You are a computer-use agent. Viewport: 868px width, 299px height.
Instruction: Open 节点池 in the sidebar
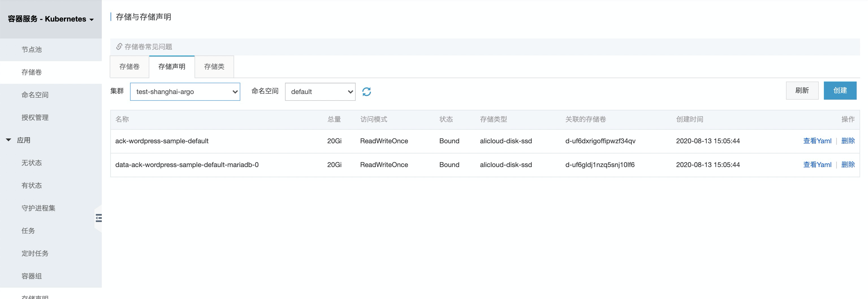tap(32, 50)
